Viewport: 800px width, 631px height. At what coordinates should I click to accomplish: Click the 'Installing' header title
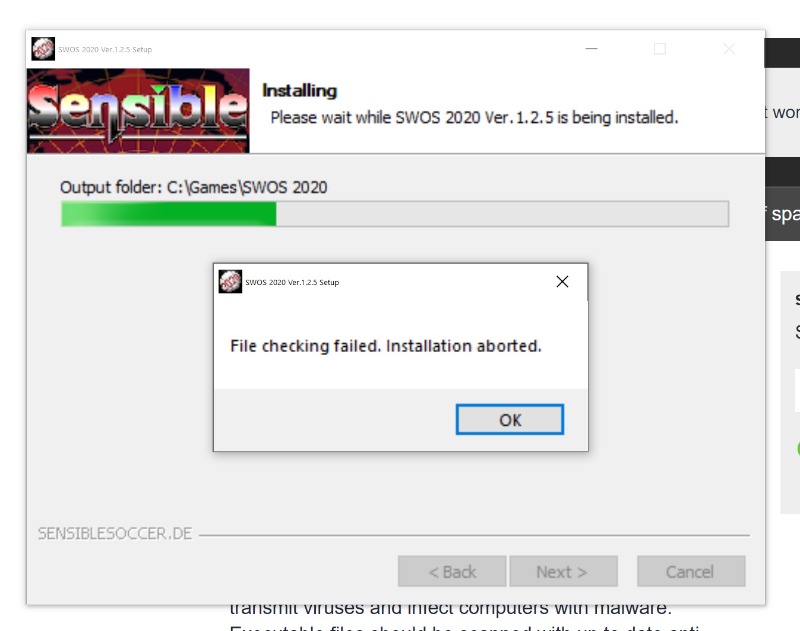point(299,90)
